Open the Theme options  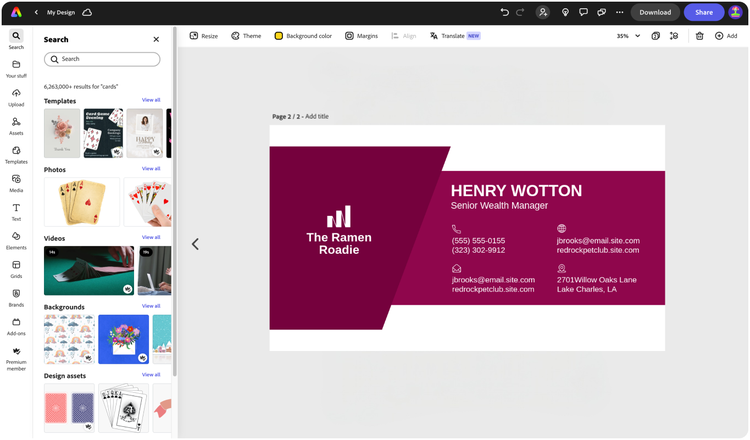click(x=246, y=36)
